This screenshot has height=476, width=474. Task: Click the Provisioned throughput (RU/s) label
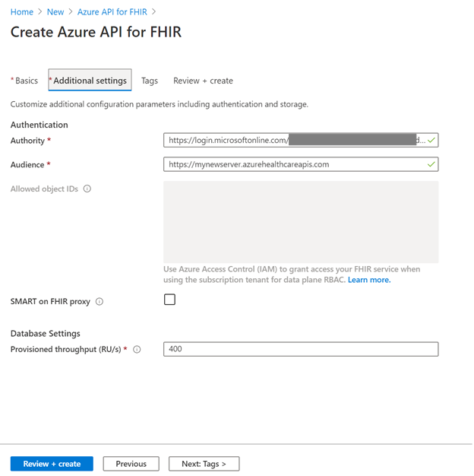(x=66, y=350)
